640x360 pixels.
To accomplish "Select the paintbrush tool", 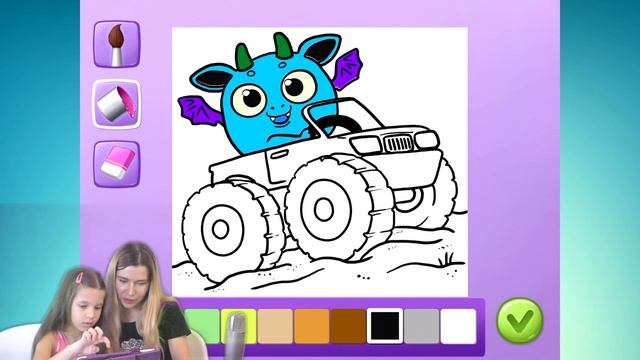I will (117, 44).
